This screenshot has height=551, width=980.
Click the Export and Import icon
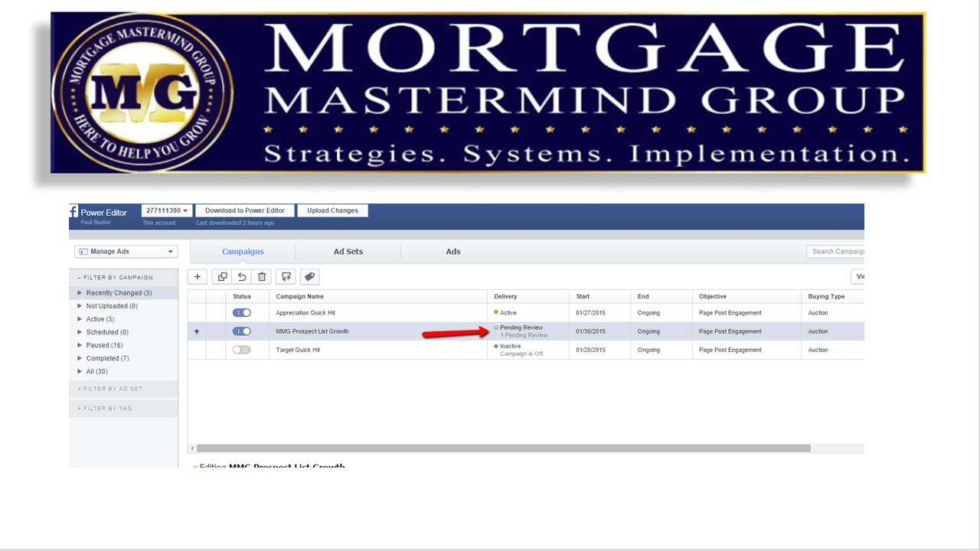pyautogui.click(x=286, y=277)
